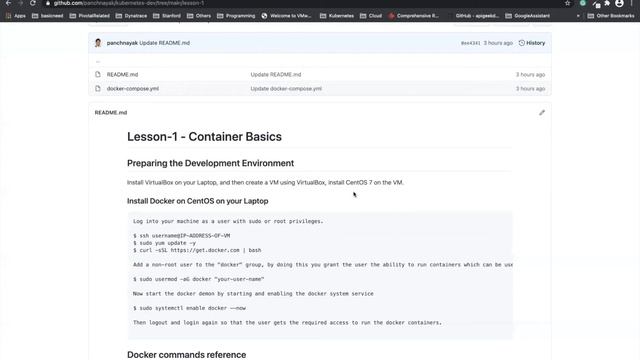Edit README with the pencil icon
This screenshot has height=360, width=640.
tap(542, 113)
